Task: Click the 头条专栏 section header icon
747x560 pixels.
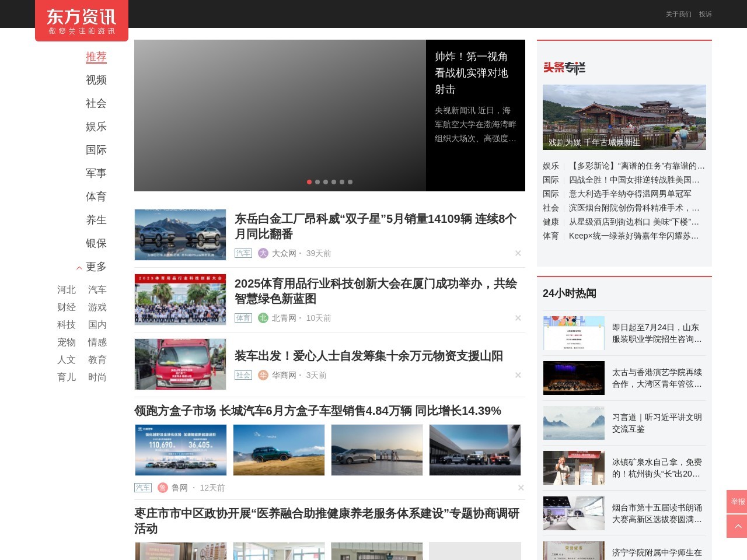Action: tap(564, 68)
